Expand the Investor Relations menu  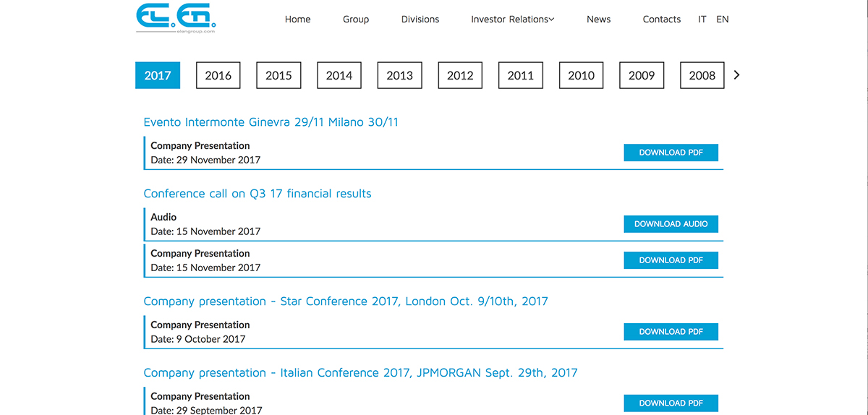(x=512, y=20)
